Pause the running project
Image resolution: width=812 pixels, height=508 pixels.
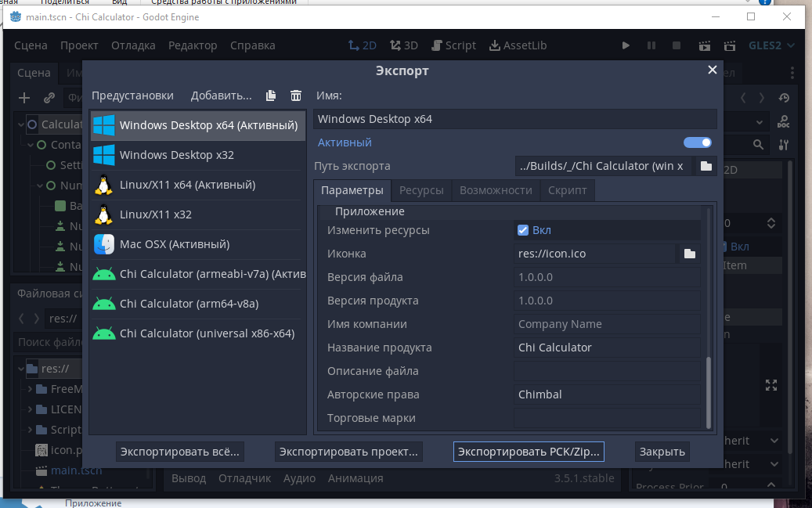[651, 45]
